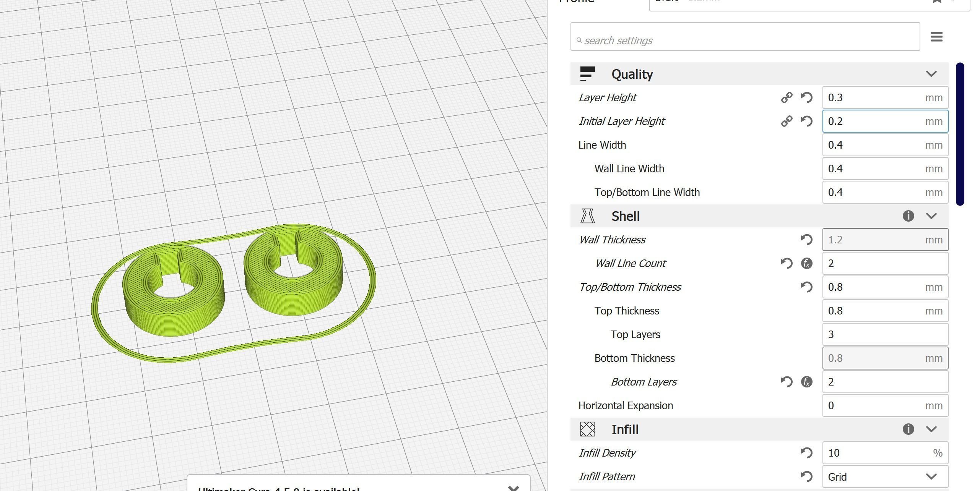Edit the Horizontal Expansion value
The width and height of the screenshot is (980, 491).
[885, 405]
